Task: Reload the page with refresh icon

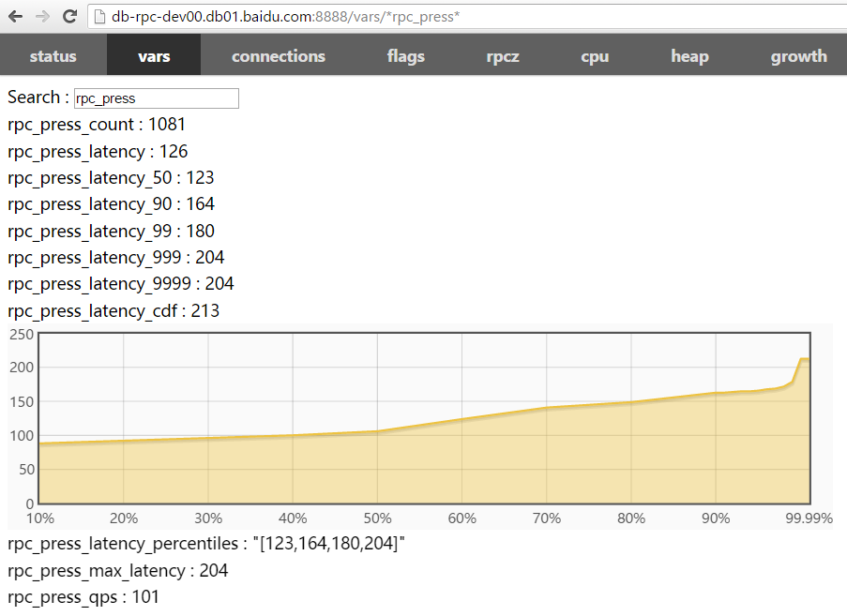Action: pos(69,16)
